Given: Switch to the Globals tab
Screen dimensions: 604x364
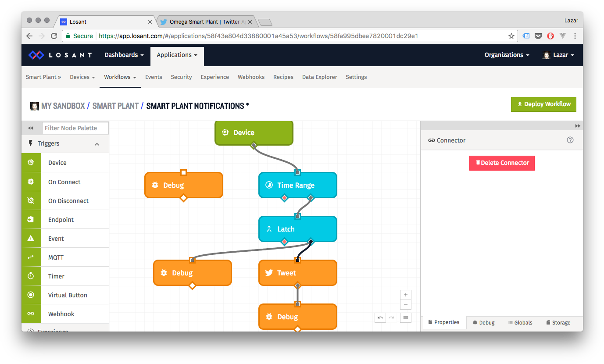Looking at the screenshot, I should [520, 322].
